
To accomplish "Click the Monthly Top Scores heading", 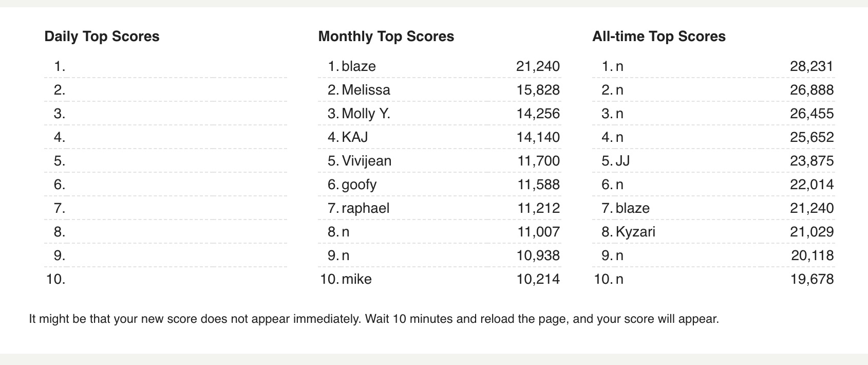I will tap(386, 36).
